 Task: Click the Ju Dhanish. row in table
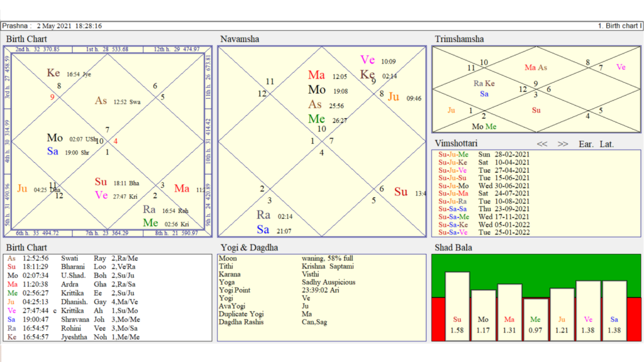tap(73, 302)
